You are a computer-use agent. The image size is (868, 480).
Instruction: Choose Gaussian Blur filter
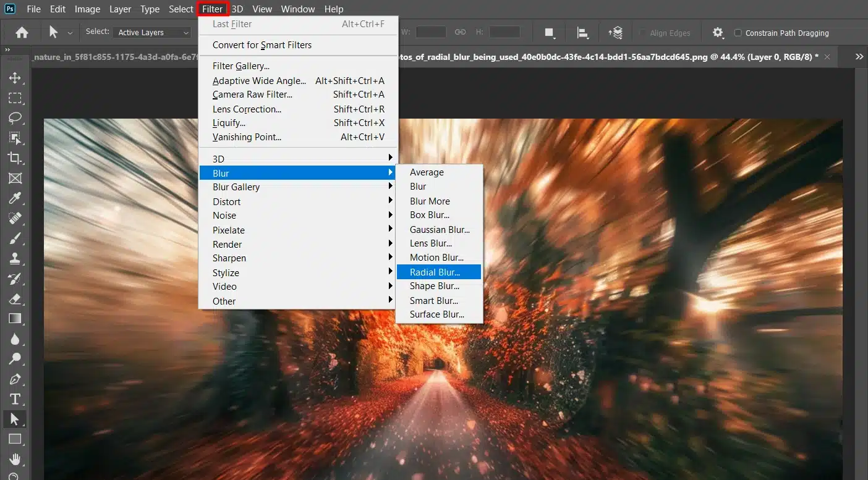point(439,229)
